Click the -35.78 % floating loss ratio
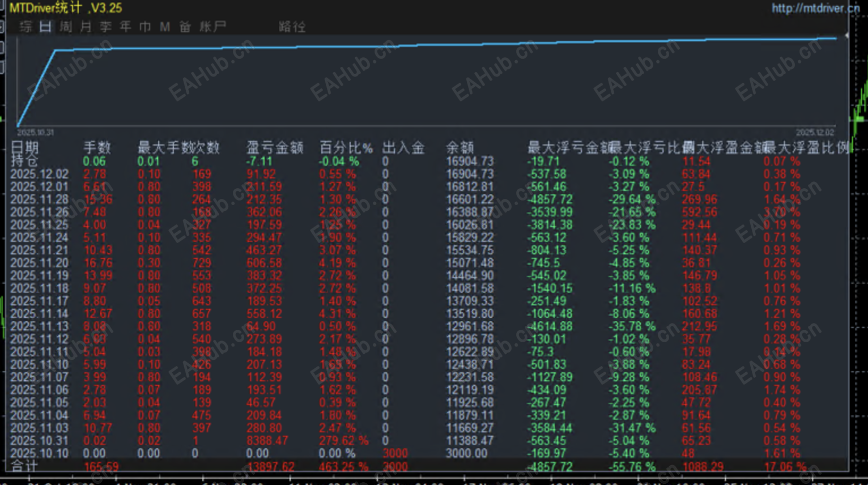The height and width of the screenshot is (485, 868). [632, 326]
